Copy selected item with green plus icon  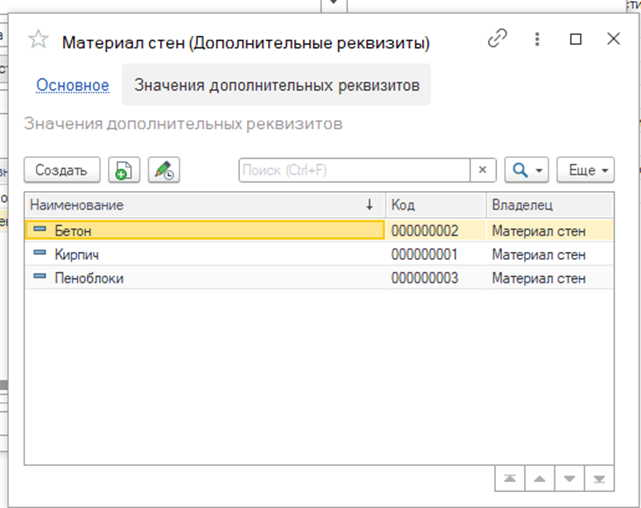124,170
